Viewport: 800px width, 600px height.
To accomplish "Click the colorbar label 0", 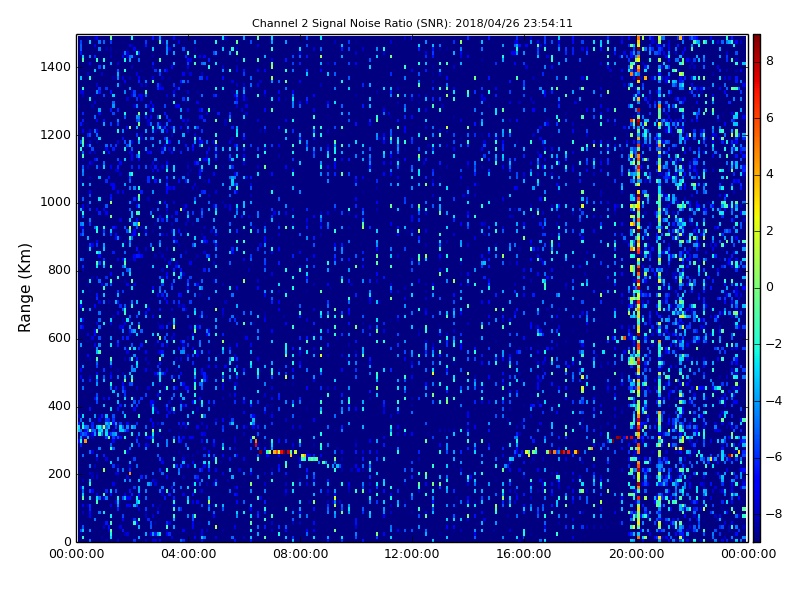I will click(770, 287).
